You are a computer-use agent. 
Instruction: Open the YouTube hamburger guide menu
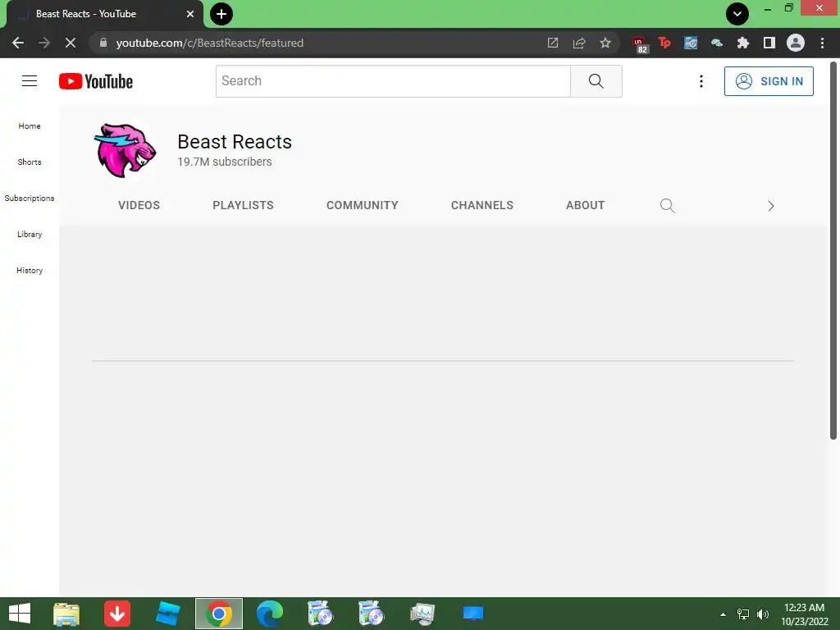coord(30,81)
